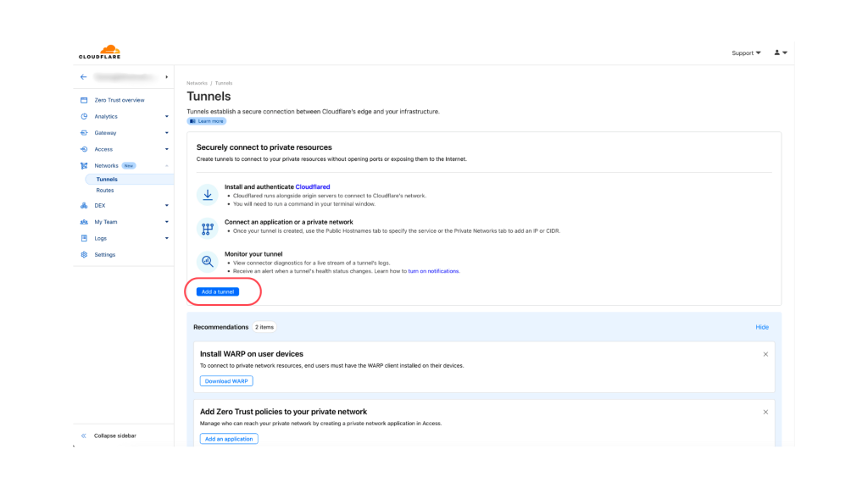
Task: Expand the Access section arrow
Action: 167,149
